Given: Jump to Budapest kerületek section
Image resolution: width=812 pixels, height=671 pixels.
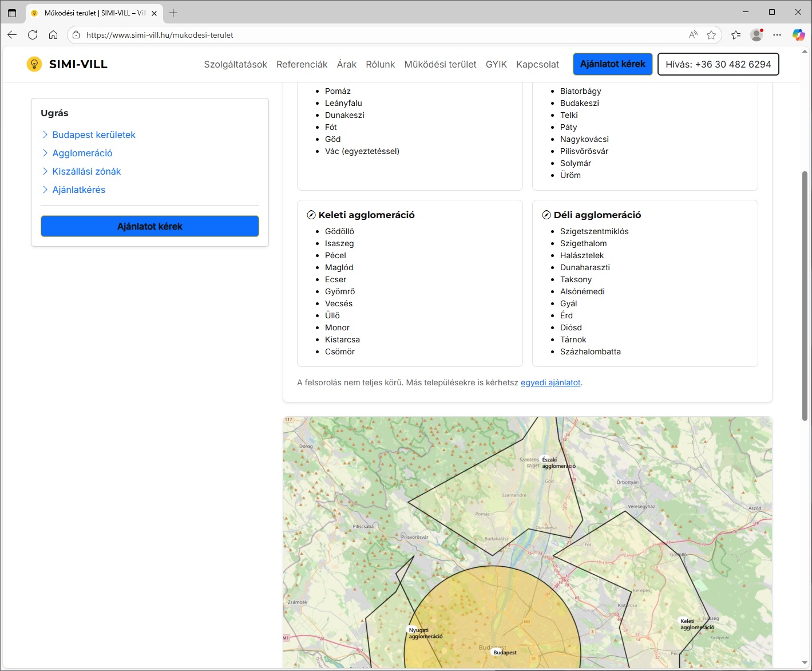Looking at the screenshot, I should 94,135.
